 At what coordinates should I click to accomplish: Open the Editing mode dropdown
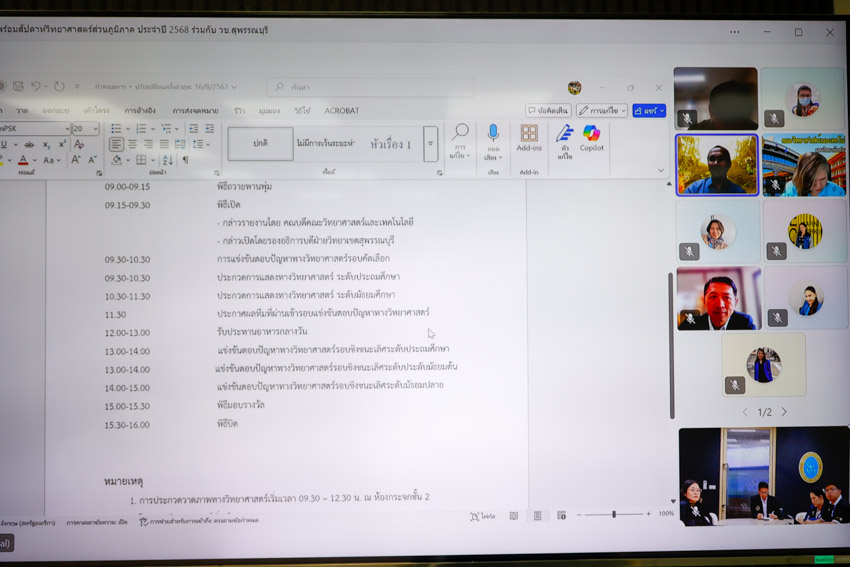(x=602, y=111)
